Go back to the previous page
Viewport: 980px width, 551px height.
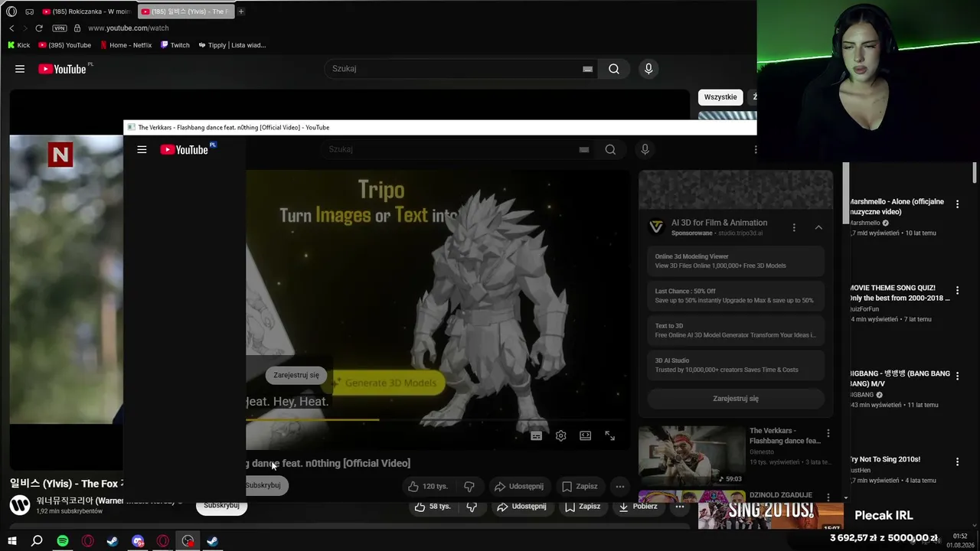click(11, 28)
